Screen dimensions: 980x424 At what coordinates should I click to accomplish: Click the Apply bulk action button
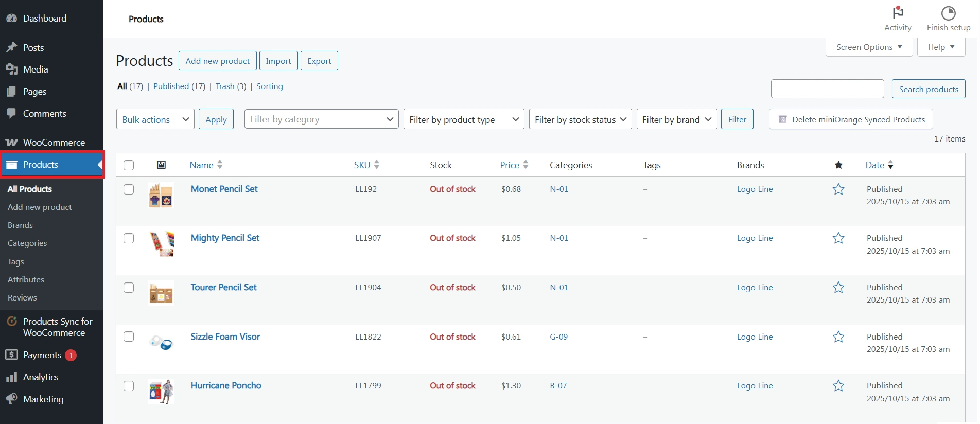coord(216,119)
